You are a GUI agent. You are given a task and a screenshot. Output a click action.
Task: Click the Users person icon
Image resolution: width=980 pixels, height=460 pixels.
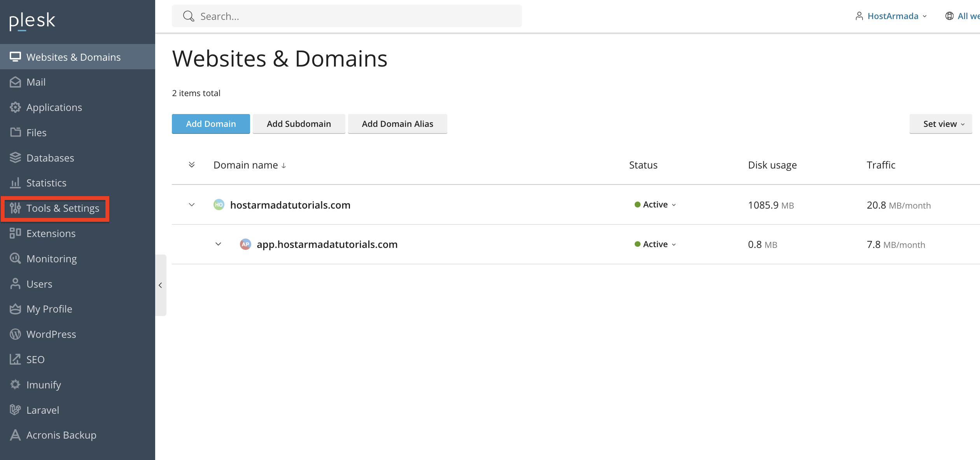pyautogui.click(x=15, y=284)
